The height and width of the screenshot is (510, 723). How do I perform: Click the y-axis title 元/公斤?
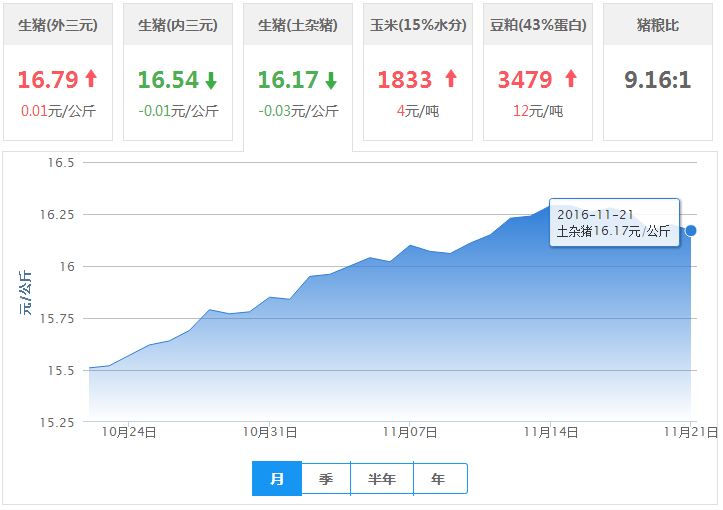coord(25,293)
